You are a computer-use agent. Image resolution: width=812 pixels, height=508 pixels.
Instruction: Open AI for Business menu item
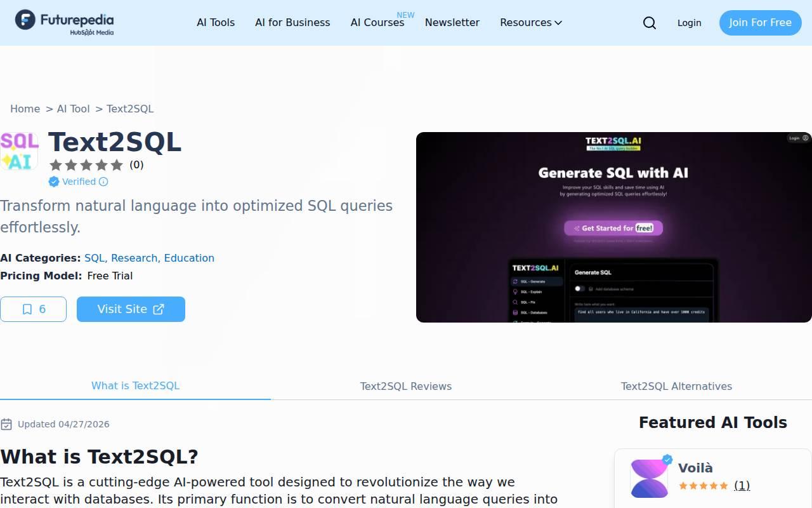coord(292,23)
